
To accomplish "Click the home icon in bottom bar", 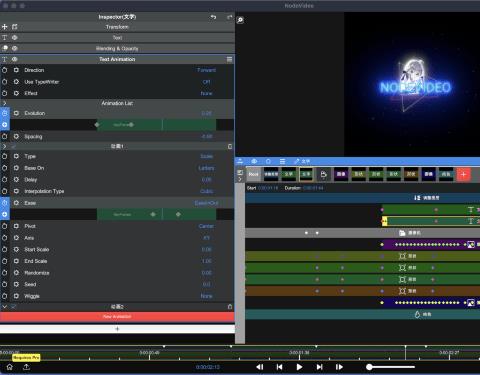I will [x=9, y=367].
